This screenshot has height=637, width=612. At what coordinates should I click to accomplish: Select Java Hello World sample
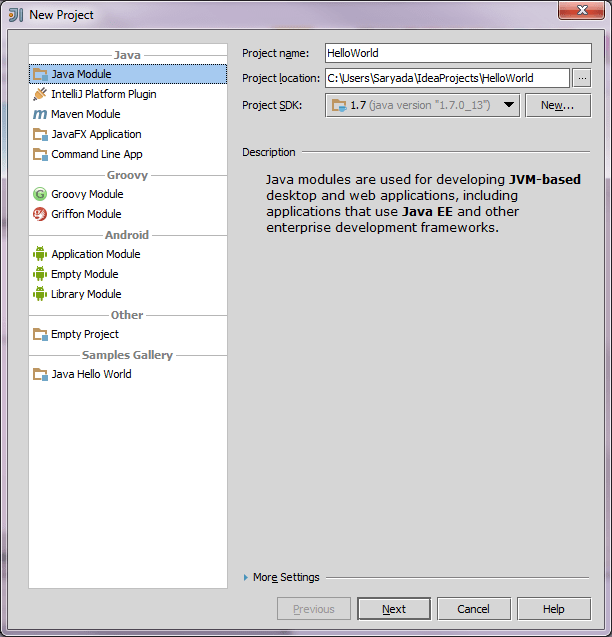coord(128,374)
